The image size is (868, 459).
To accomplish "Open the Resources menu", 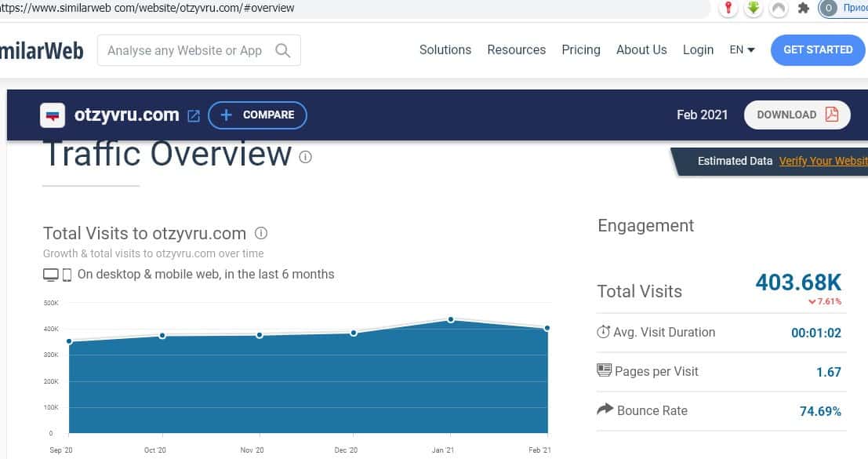I will click(x=517, y=50).
